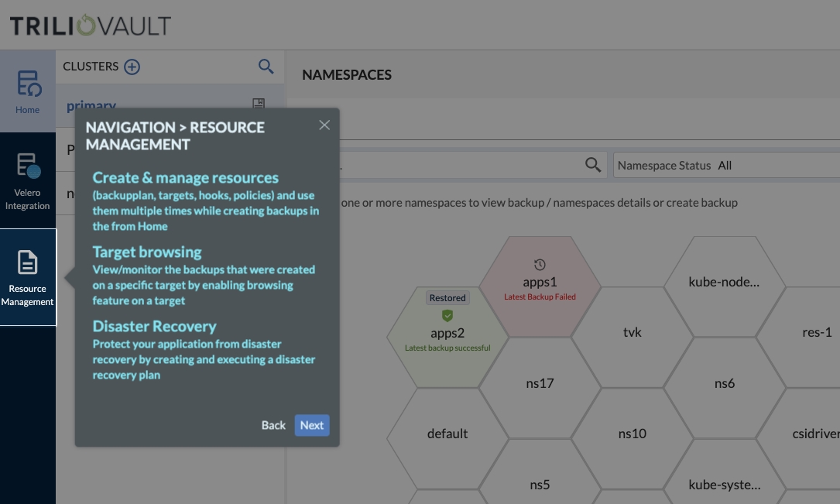Viewport: 840px width, 504px height.
Task: Select the tvk namespace hexagon
Action: coord(633,332)
